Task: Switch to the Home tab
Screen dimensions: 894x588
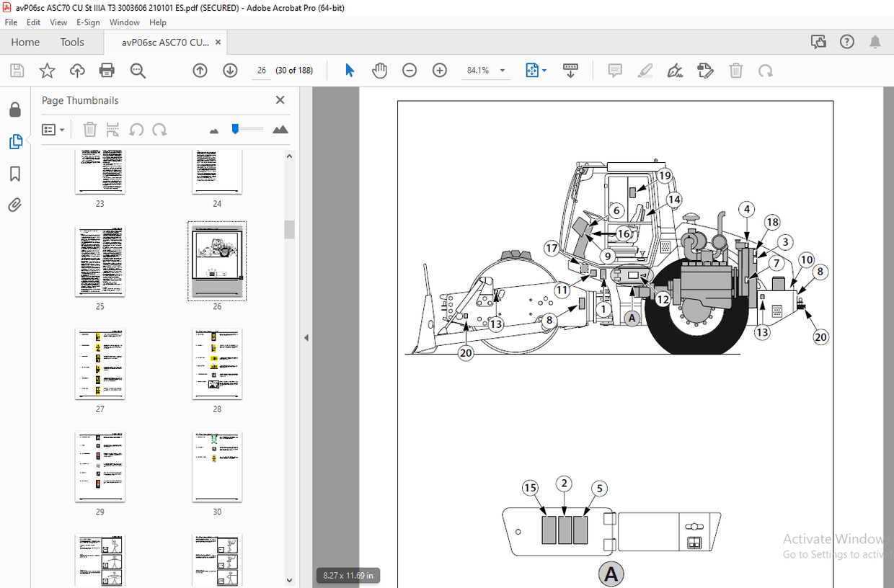Action: click(x=25, y=42)
